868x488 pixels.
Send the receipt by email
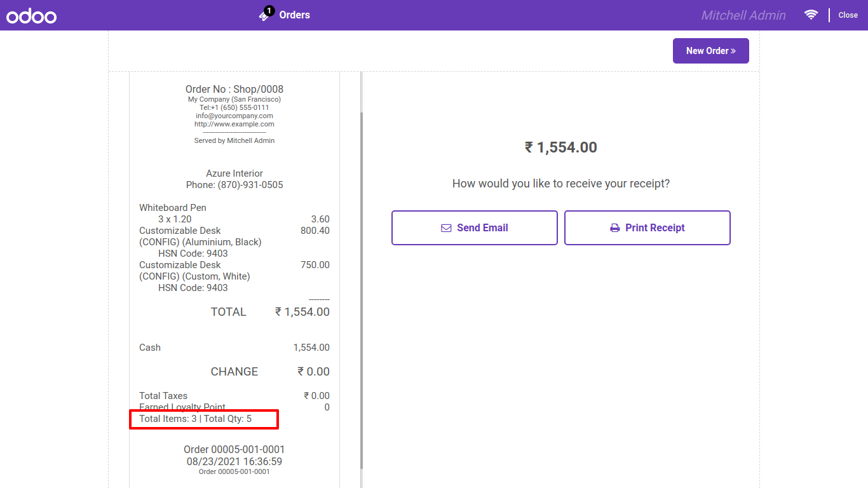click(x=475, y=227)
